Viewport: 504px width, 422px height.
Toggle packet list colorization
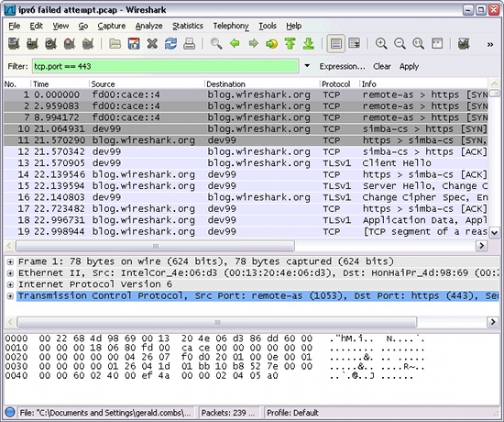pos(336,43)
